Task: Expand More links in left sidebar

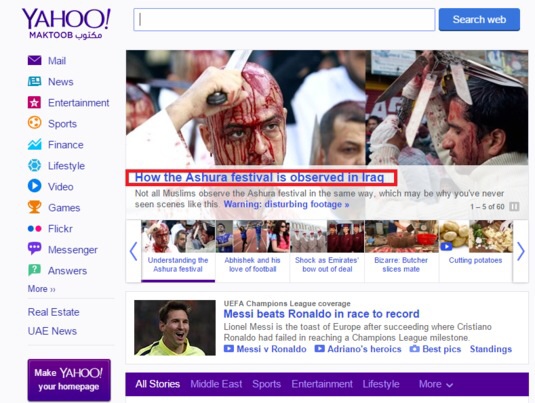Action: click(42, 289)
